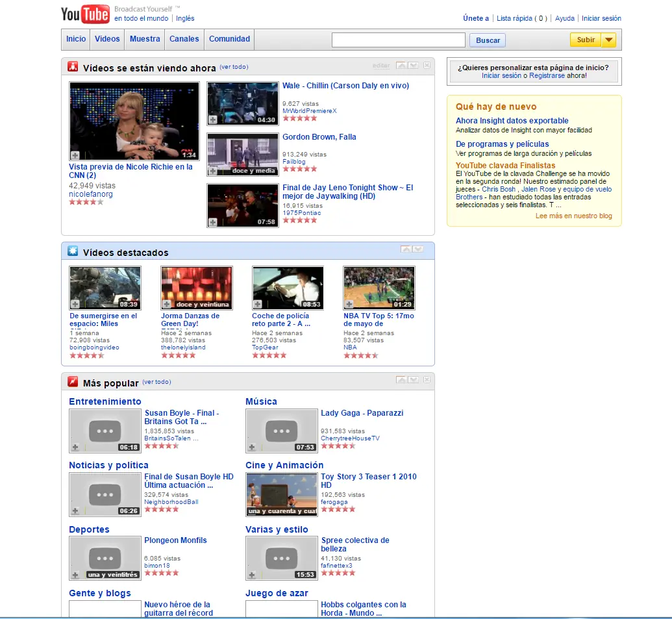This screenshot has height=619, width=672.
Task: Switch to the Muestra tab
Action: tap(145, 39)
